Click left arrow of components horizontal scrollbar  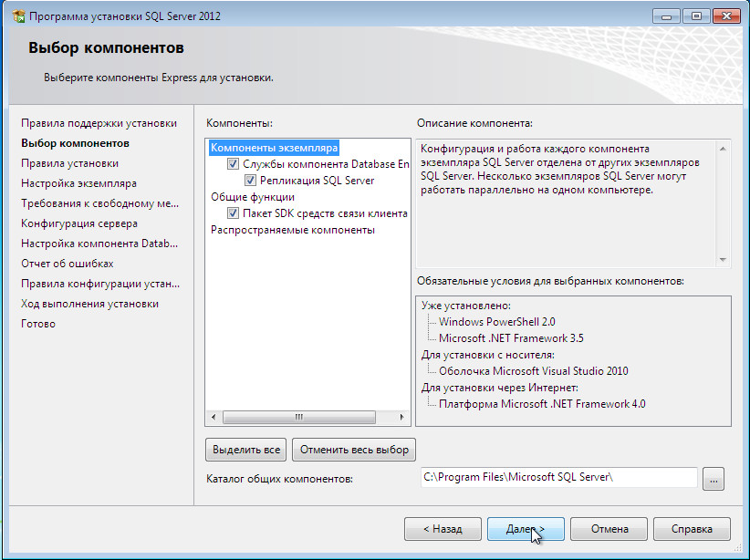click(x=214, y=417)
